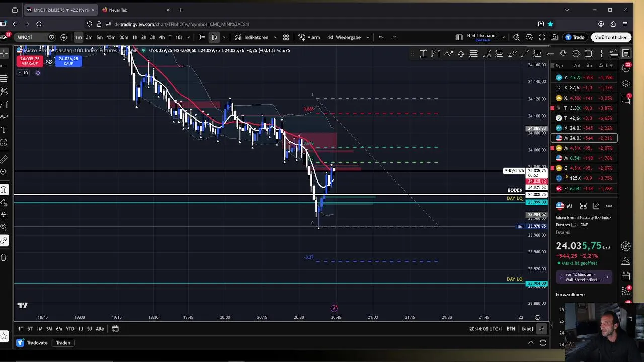Viewport: 644px width, 362px height.
Task: Select the arrow up favorite drawing tool
Action: tap(461, 54)
